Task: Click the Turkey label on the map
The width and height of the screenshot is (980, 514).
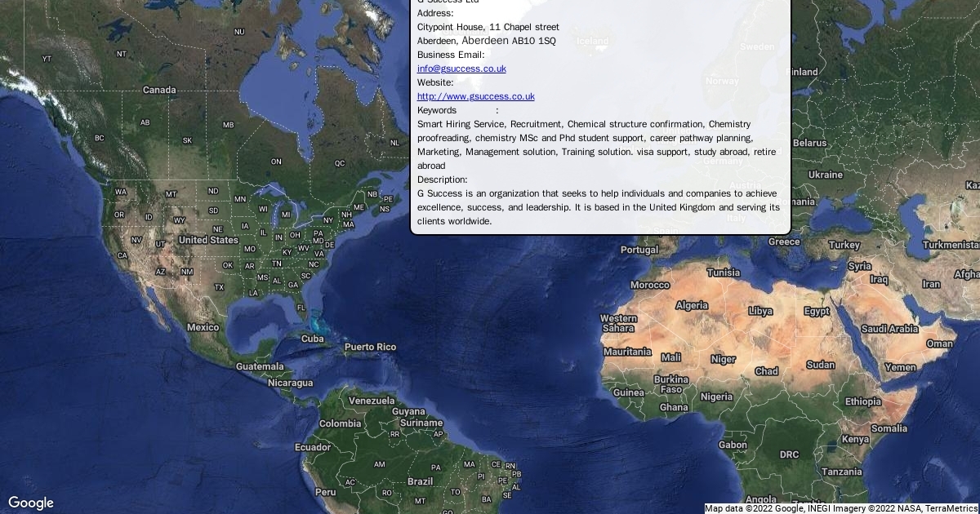Action: pyautogui.click(x=844, y=245)
